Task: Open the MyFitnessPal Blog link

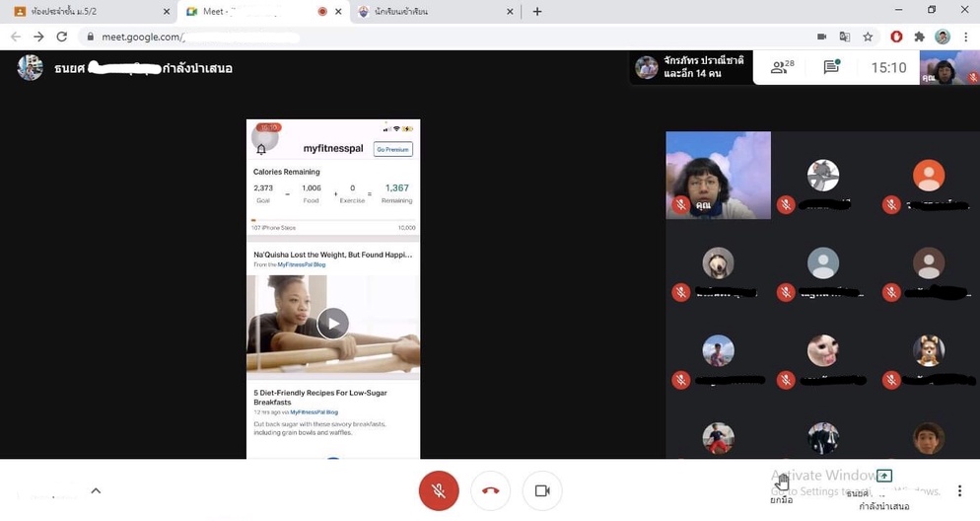Action: (x=302, y=264)
